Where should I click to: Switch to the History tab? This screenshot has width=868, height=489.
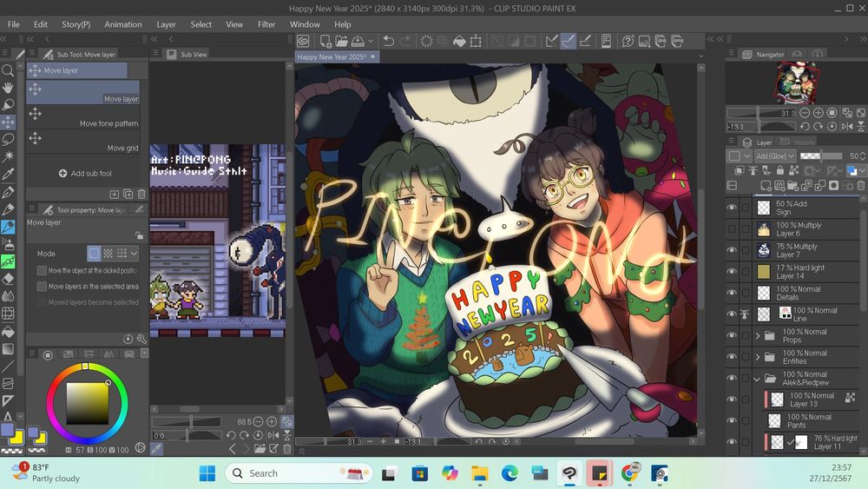[797, 142]
